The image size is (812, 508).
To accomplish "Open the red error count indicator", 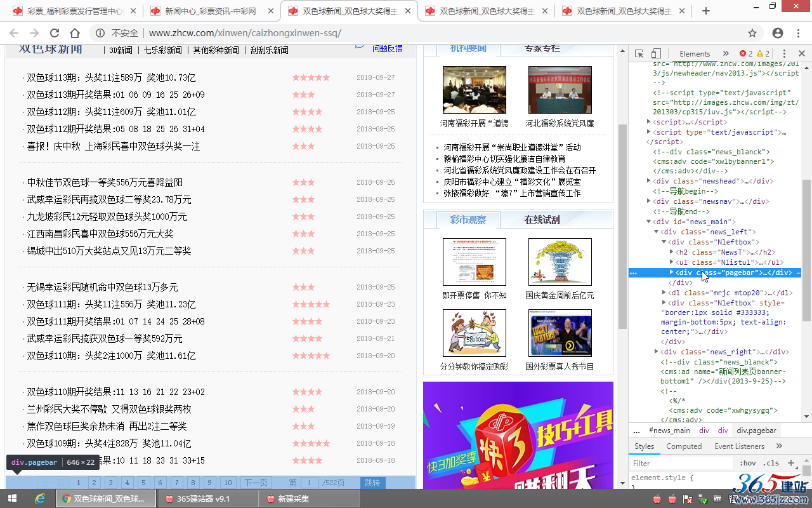I will point(746,54).
